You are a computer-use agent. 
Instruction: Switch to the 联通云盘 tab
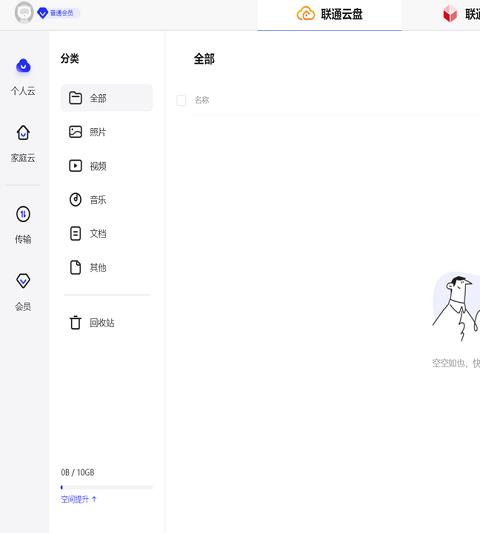(x=329, y=15)
